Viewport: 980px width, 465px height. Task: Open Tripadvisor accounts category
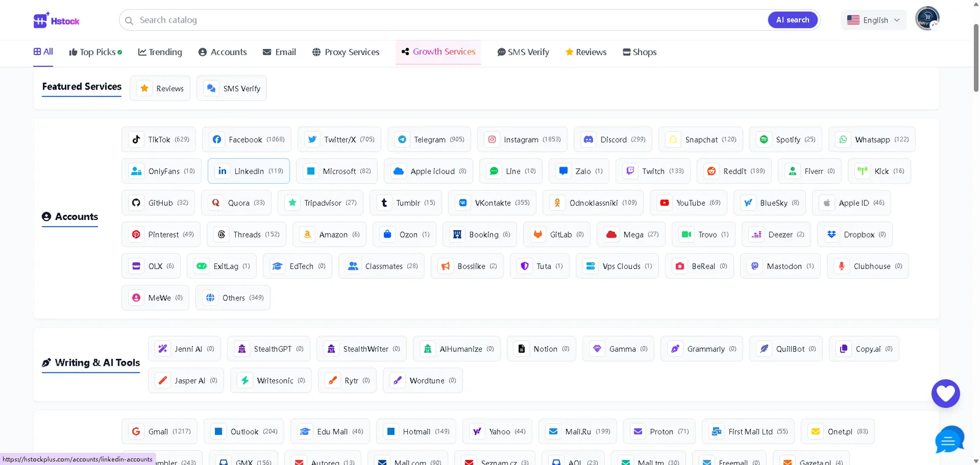point(320,203)
